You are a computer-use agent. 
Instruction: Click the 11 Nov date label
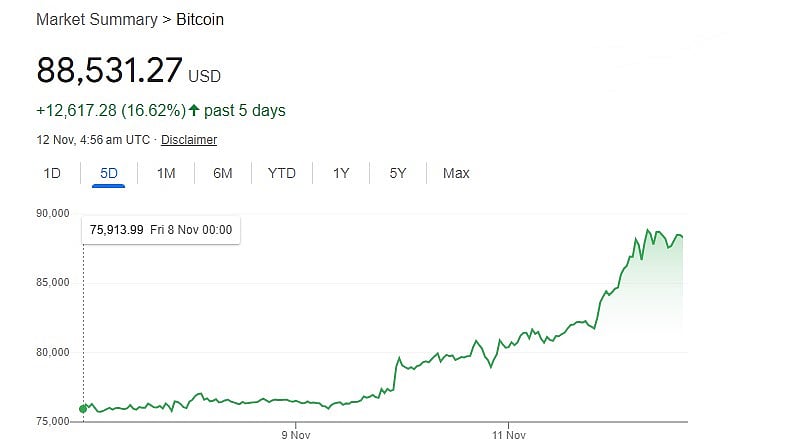coord(509,435)
